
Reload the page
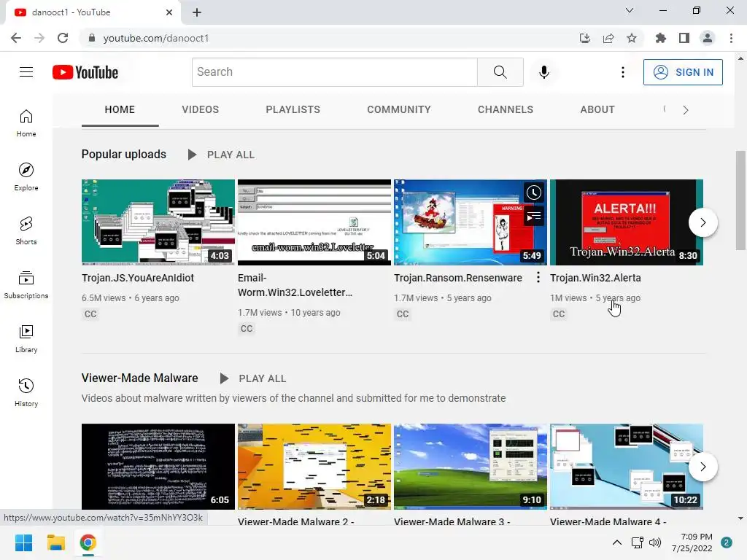coord(63,38)
